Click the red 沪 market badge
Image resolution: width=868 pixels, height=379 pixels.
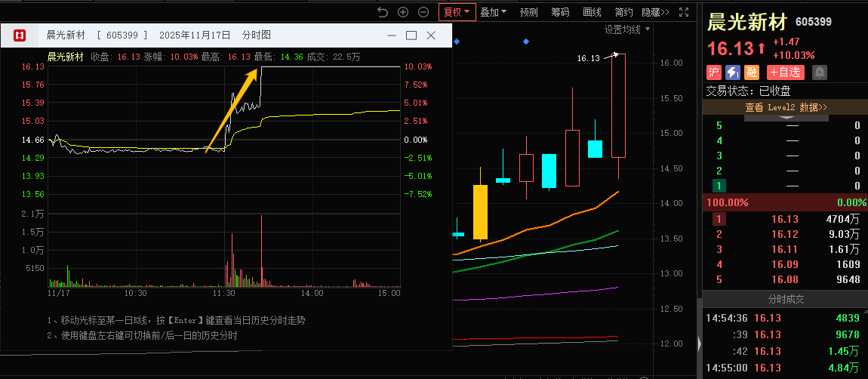coord(713,72)
